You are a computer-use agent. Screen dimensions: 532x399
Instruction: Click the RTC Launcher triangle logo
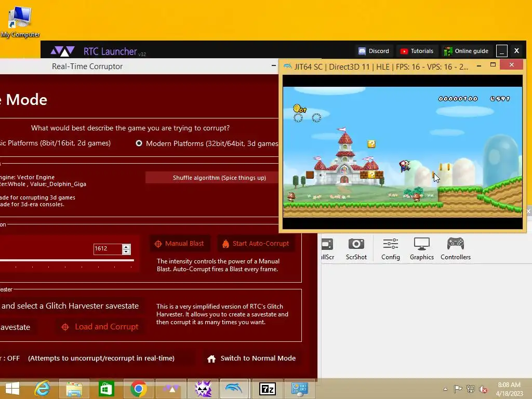coord(62,51)
